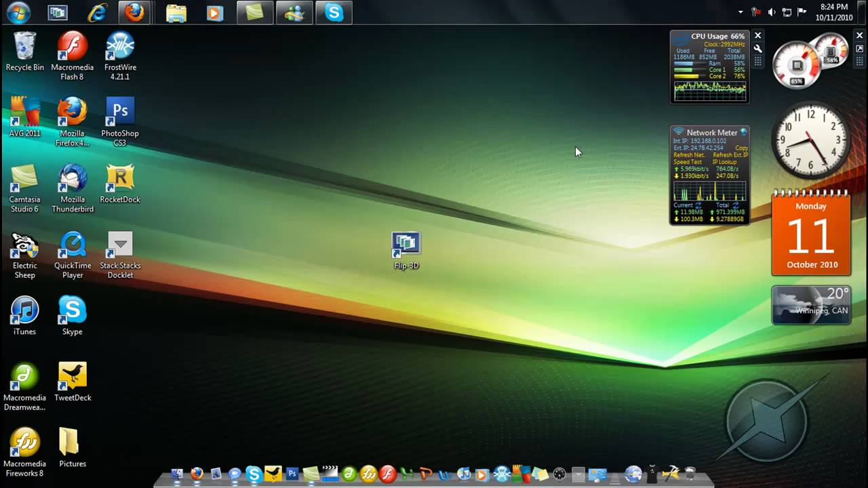Click the globe icon in RocketDock
The image size is (868, 488).
pos(633,474)
